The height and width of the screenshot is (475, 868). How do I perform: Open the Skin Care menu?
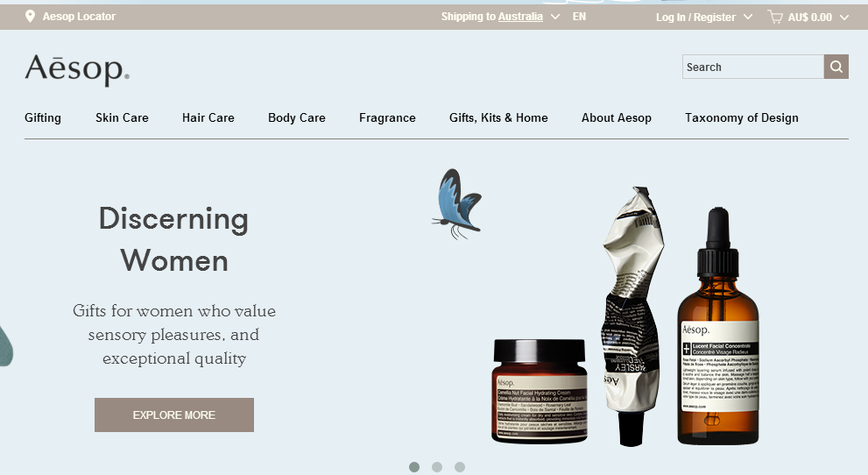click(x=122, y=118)
